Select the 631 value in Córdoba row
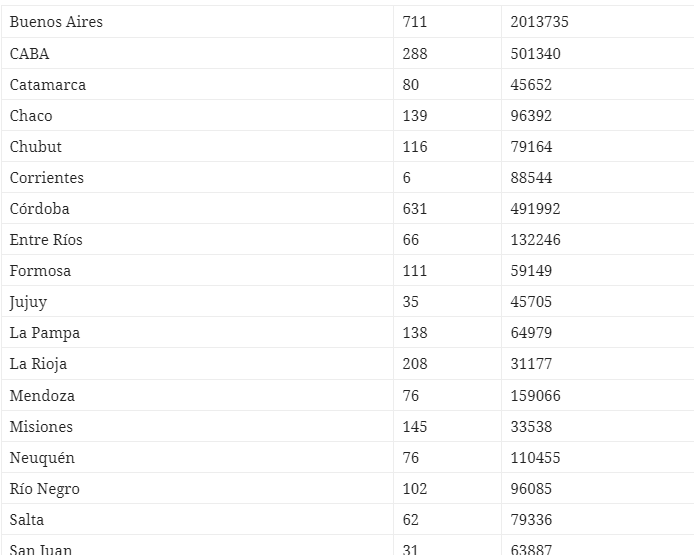This screenshot has height=555, width=694. point(415,209)
